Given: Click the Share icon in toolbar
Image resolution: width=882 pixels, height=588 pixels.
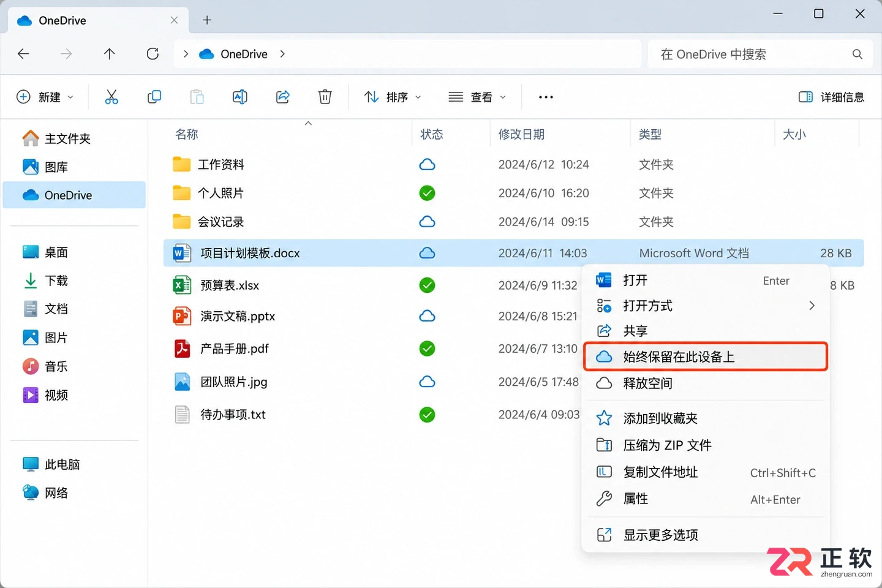Looking at the screenshot, I should click(x=282, y=97).
